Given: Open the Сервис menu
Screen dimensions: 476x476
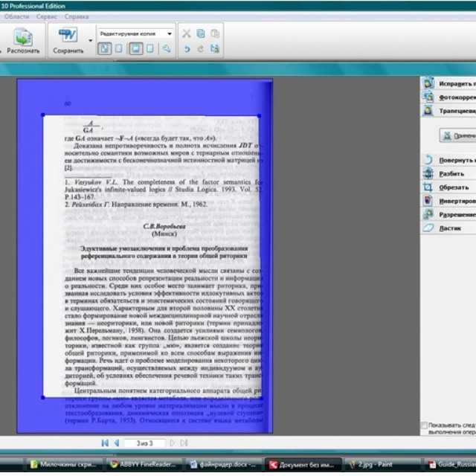Looking at the screenshot, I should (46, 16).
